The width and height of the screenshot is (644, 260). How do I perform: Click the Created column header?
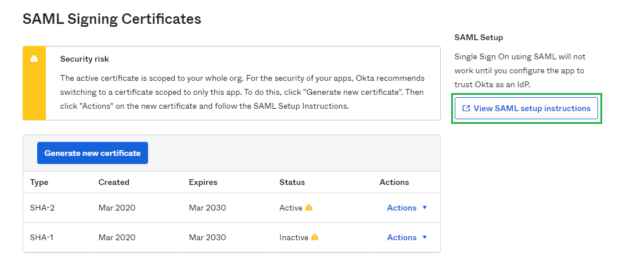coord(114,182)
